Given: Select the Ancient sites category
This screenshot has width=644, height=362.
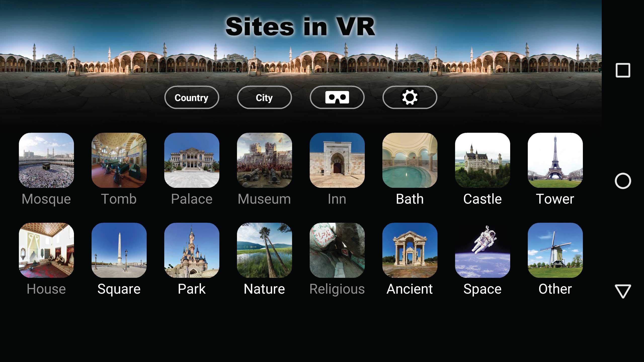Looking at the screenshot, I should pos(410,259).
